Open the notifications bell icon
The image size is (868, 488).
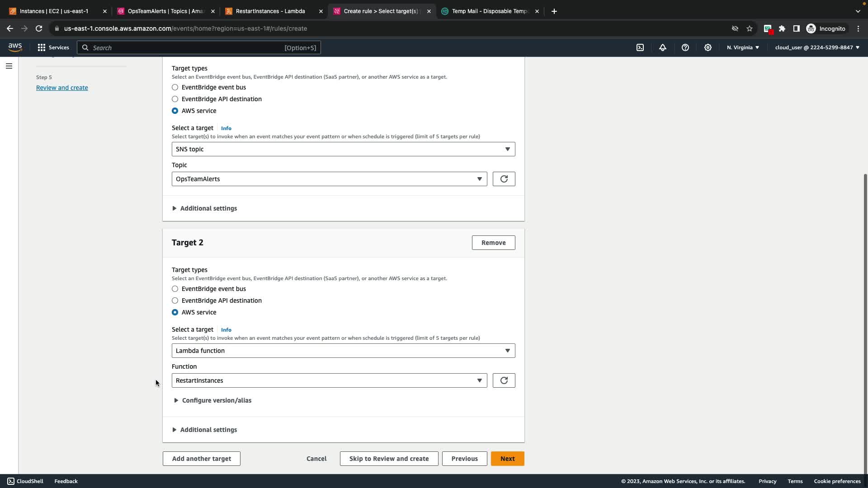pos(663,47)
